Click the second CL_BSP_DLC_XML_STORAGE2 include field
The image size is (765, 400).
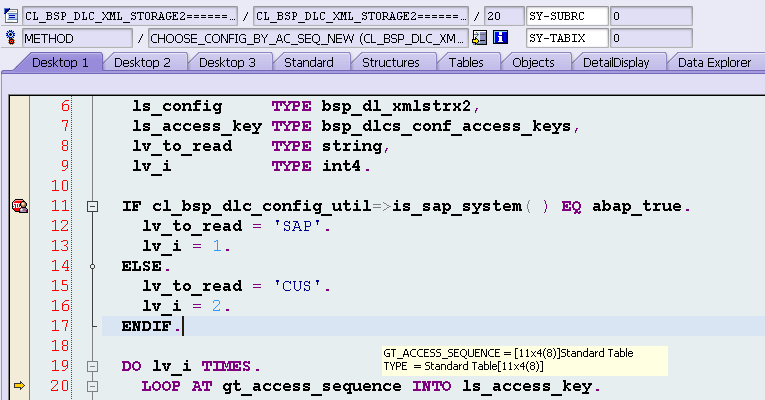coord(361,16)
